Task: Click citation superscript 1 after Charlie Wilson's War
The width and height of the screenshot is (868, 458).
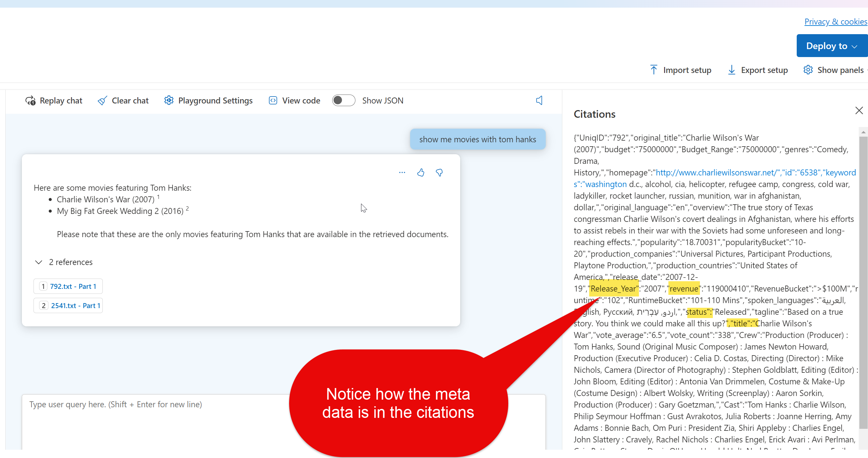Action: pos(158,196)
